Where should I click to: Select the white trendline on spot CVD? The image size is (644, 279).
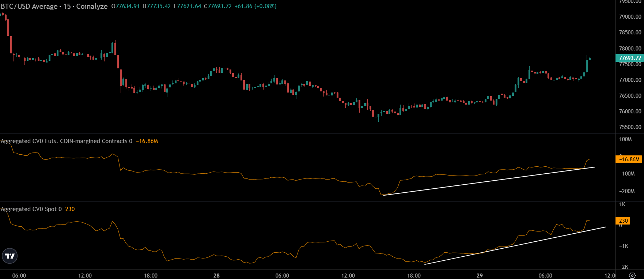pyautogui.click(x=515, y=246)
